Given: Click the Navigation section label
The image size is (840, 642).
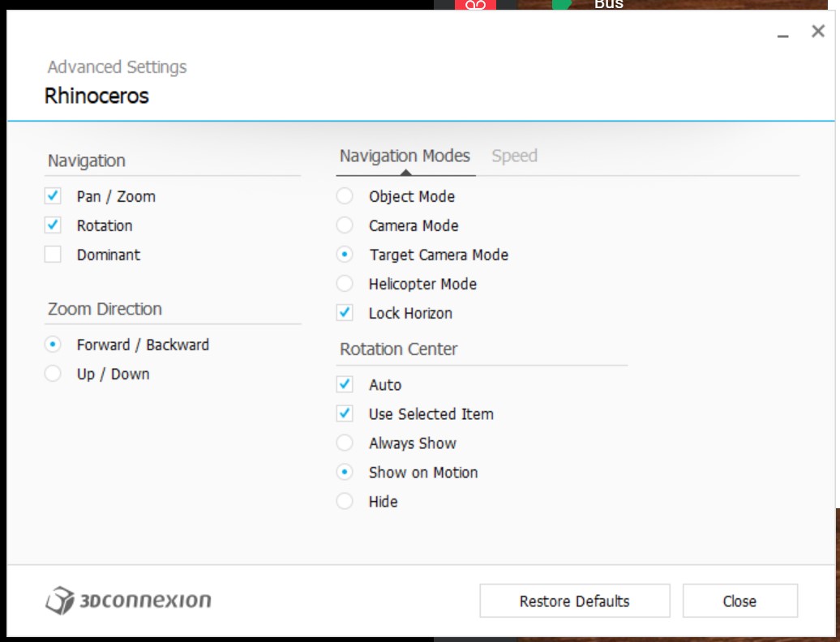Looking at the screenshot, I should (86, 160).
